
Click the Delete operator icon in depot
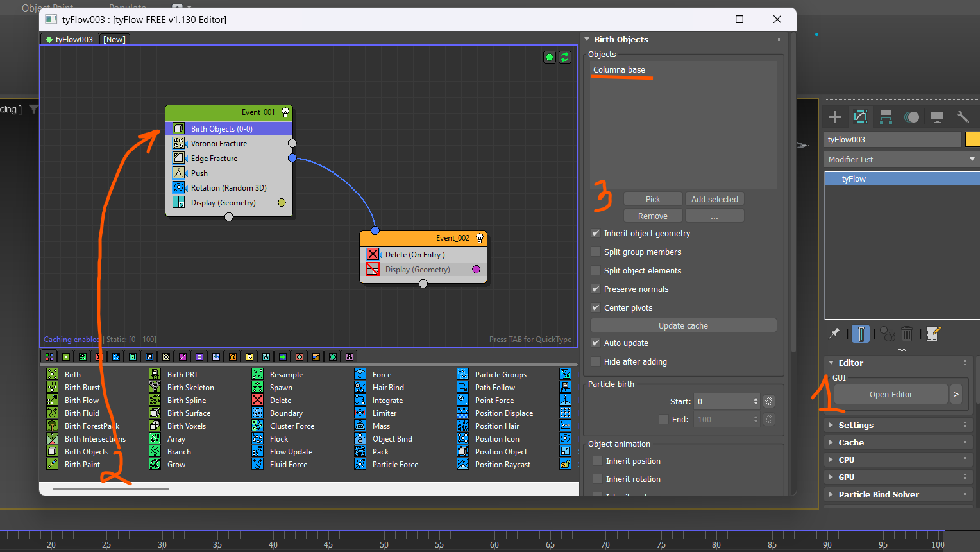(x=258, y=401)
